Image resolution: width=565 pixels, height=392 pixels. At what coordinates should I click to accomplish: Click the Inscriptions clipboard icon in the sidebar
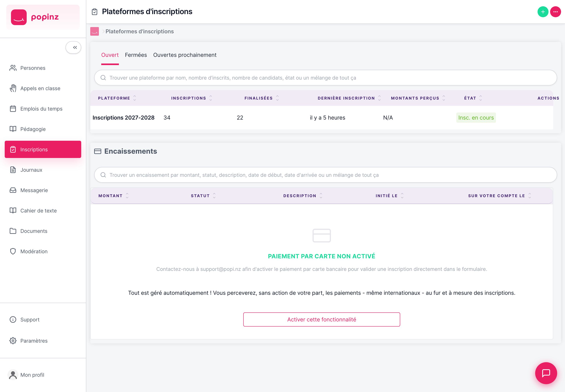tap(13, 149)
